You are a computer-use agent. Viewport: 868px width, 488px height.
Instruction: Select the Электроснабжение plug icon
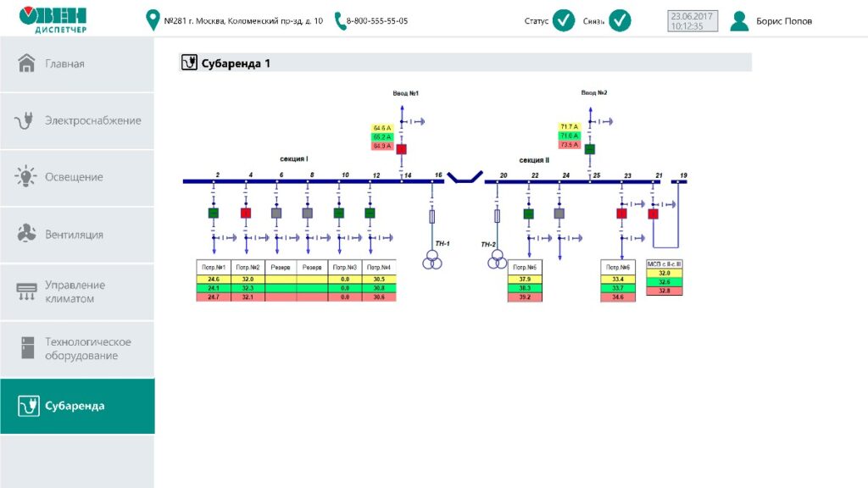[25, 119]
